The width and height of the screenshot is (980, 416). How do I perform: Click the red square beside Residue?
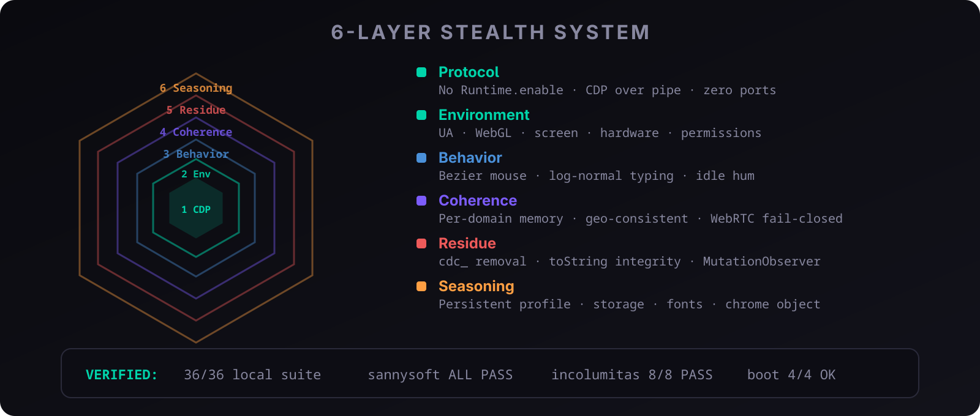tap(421, 243)
